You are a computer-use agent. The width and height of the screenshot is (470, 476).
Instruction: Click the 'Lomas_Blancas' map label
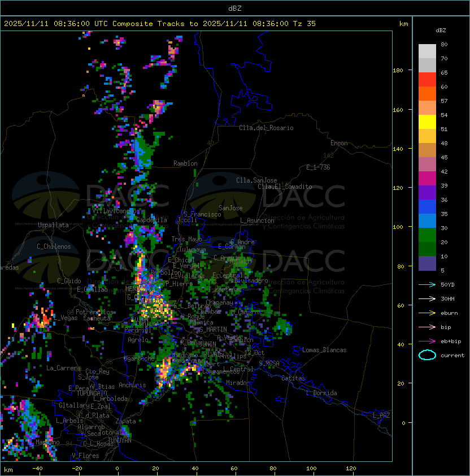[324, 350]
